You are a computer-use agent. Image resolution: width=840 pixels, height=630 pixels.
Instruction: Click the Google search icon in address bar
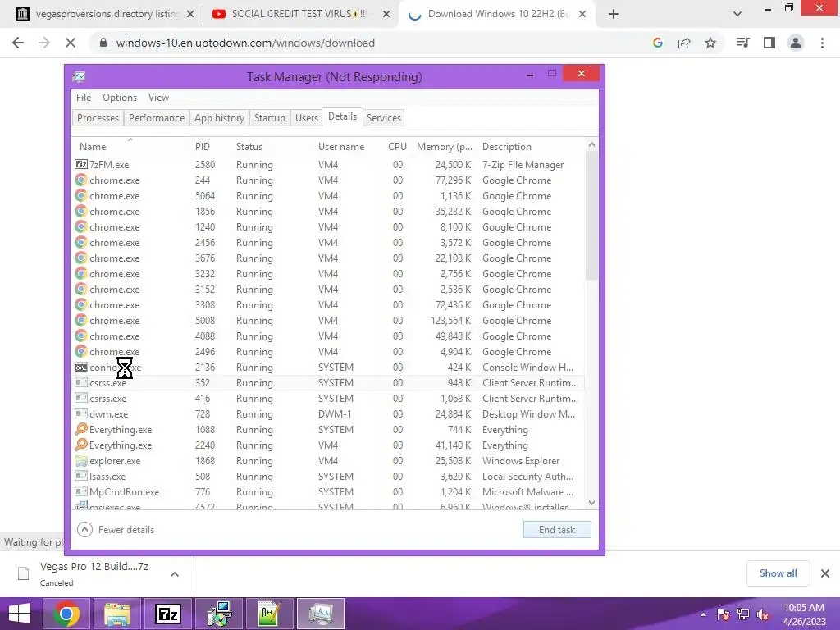coord(658,43)
